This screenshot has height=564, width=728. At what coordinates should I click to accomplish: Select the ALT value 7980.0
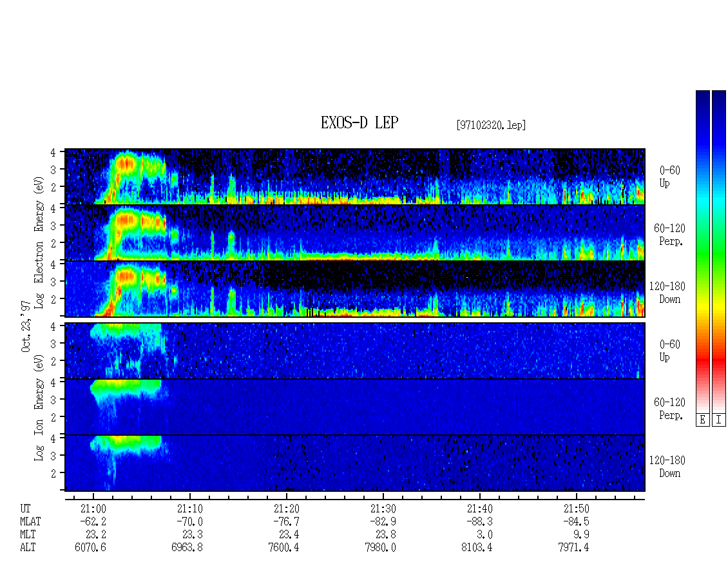click(x=380, y=548)
